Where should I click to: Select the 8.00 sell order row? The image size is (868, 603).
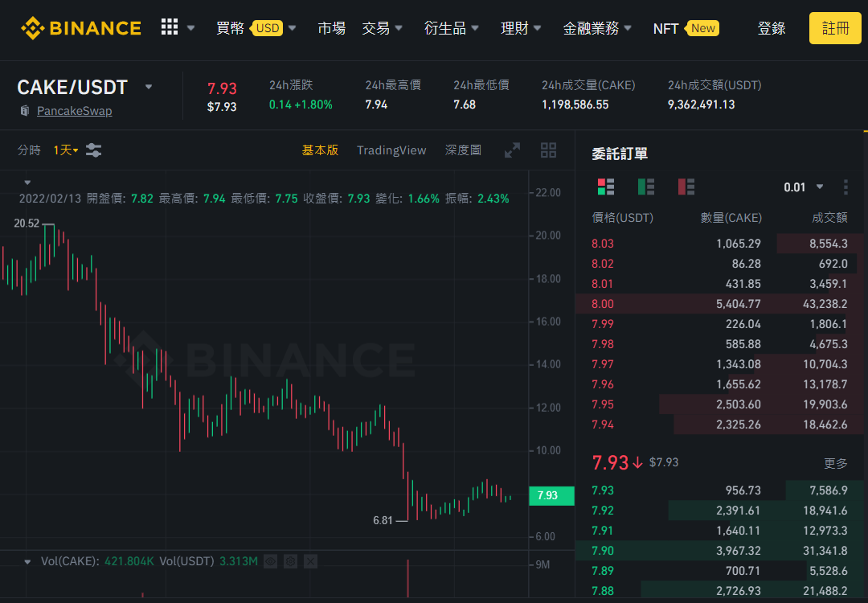(x=719, y=303)
